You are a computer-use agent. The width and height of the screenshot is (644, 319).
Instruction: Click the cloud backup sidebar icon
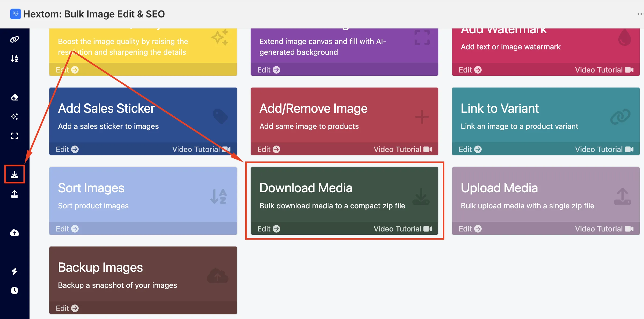[x=14, y=233]
